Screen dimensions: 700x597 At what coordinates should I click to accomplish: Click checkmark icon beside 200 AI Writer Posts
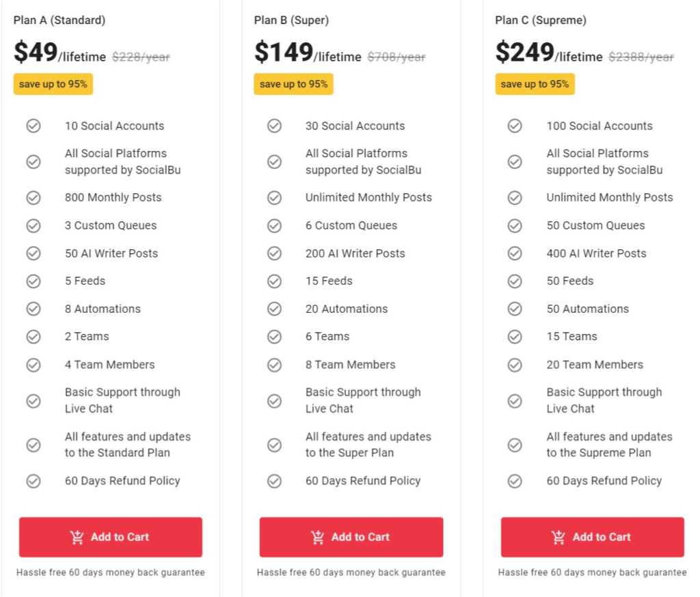(x=274, y=253)
